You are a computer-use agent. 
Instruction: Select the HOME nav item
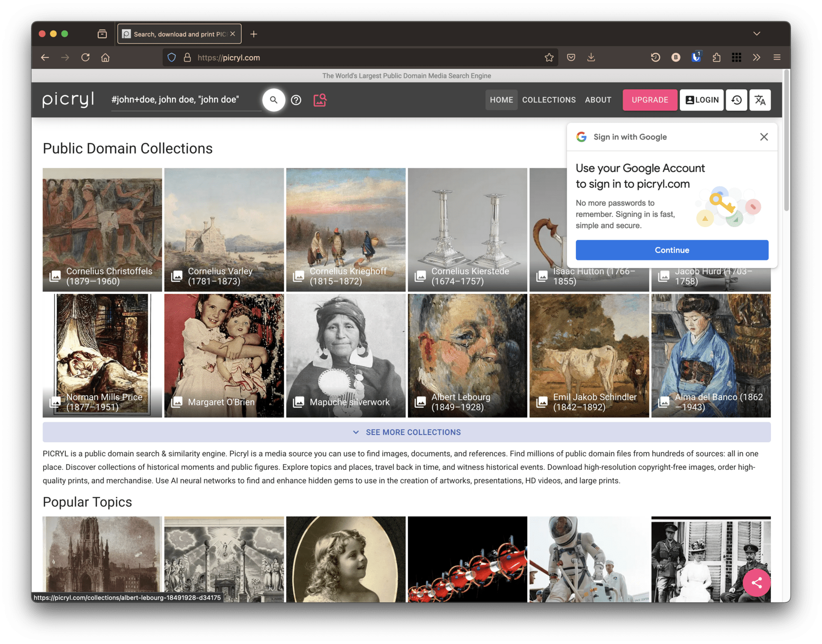(x=501, y=100)
